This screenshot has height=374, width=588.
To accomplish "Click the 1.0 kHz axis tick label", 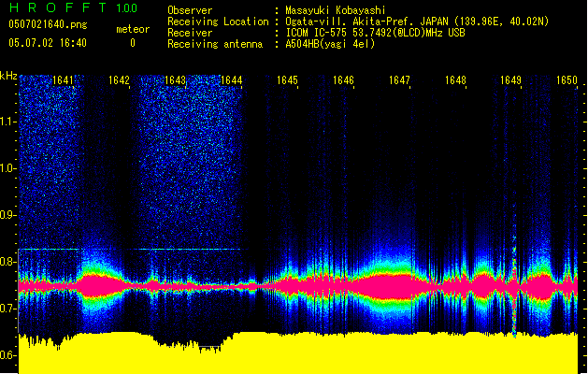I will (7, 168).
